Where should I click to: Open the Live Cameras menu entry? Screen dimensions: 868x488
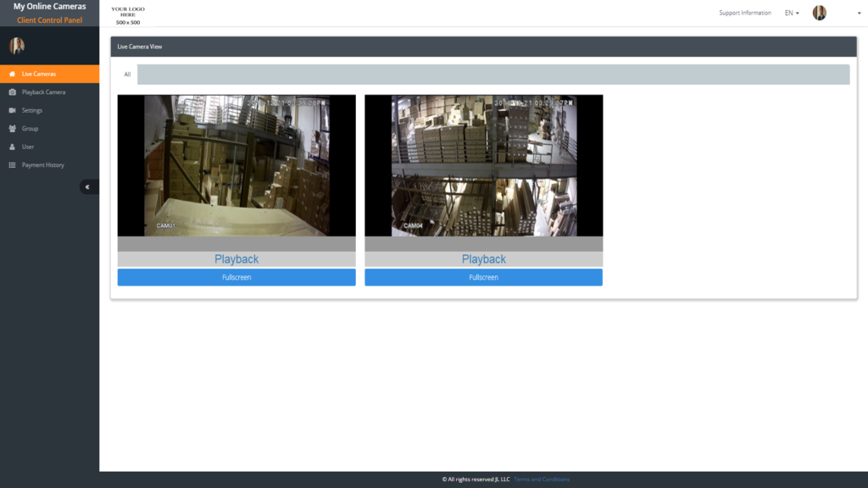(x=41, y=74)
